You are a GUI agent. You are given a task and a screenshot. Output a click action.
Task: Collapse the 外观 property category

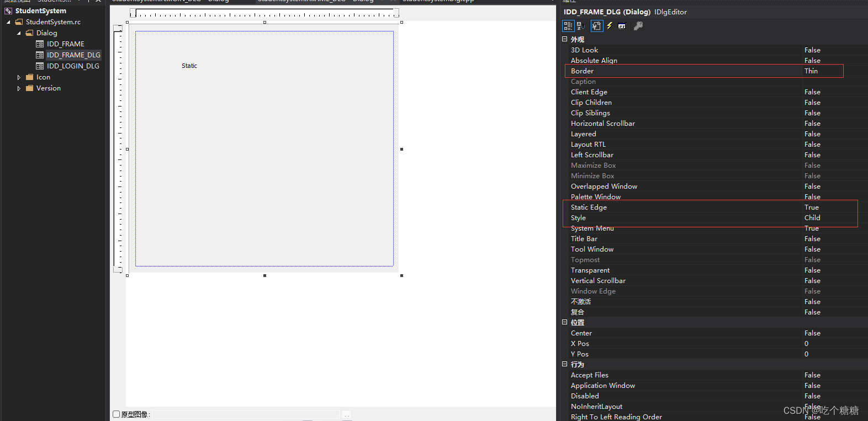(x=565, y=39)
